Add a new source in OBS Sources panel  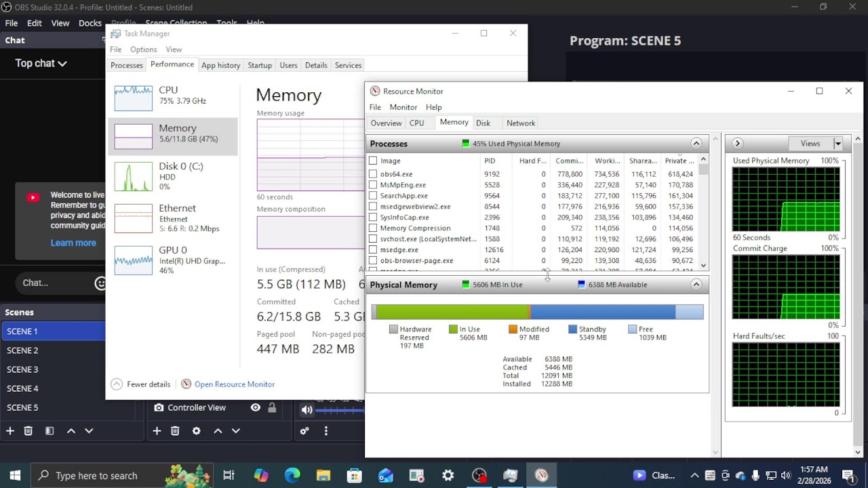(157, 430)
